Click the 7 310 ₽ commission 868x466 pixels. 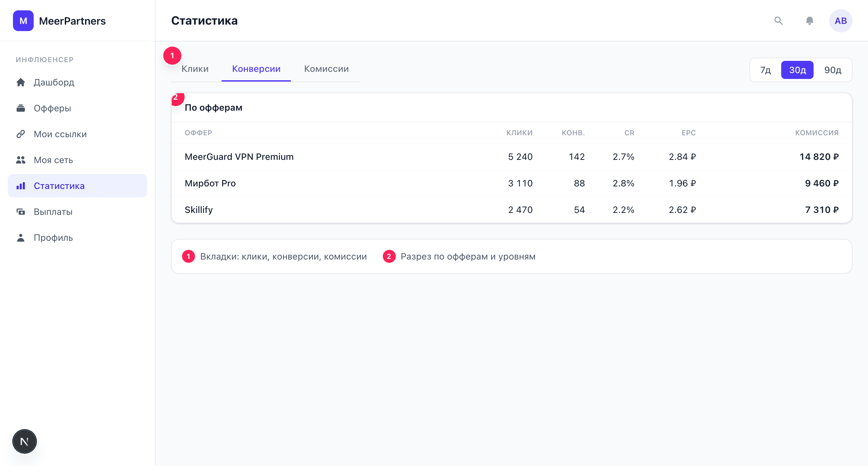point(822,210)
